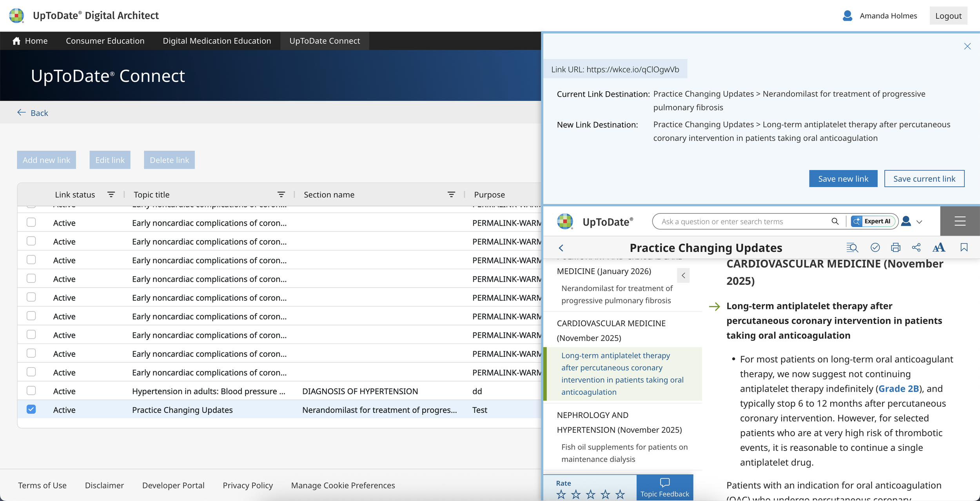980x501 pixels.
Task: Click the "Hypertension in adults: Blood pressure ..." cell
Action: (x=209, y=391)
